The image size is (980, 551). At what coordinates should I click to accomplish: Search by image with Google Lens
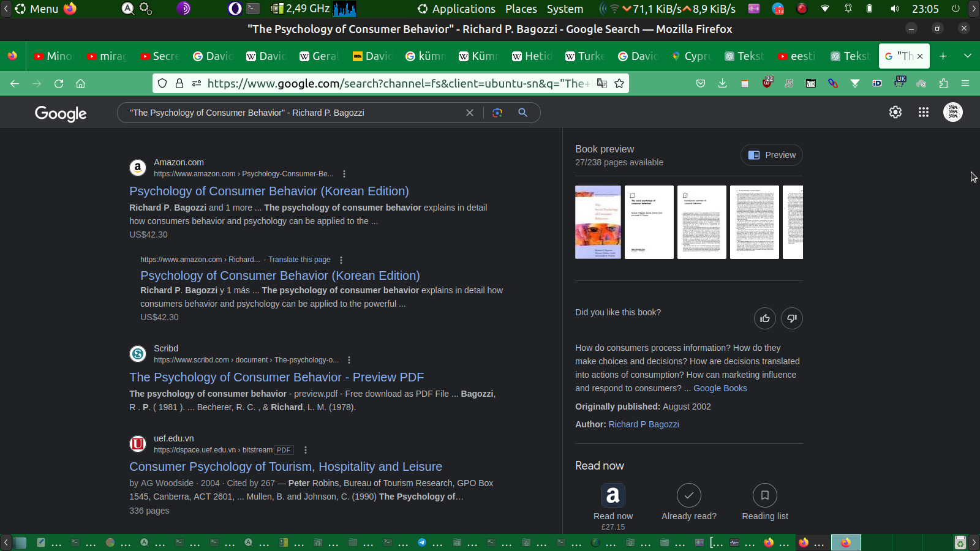pyautogui.click(x=497, y=113)
